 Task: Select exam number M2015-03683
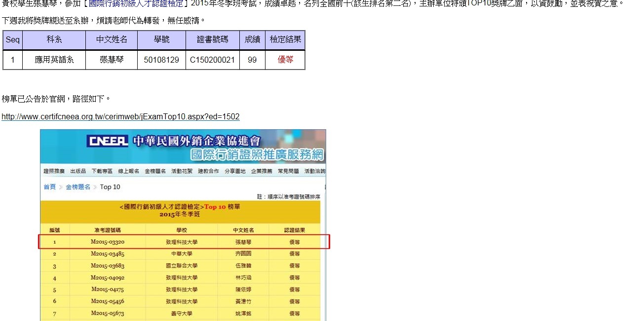coord(108,266)
